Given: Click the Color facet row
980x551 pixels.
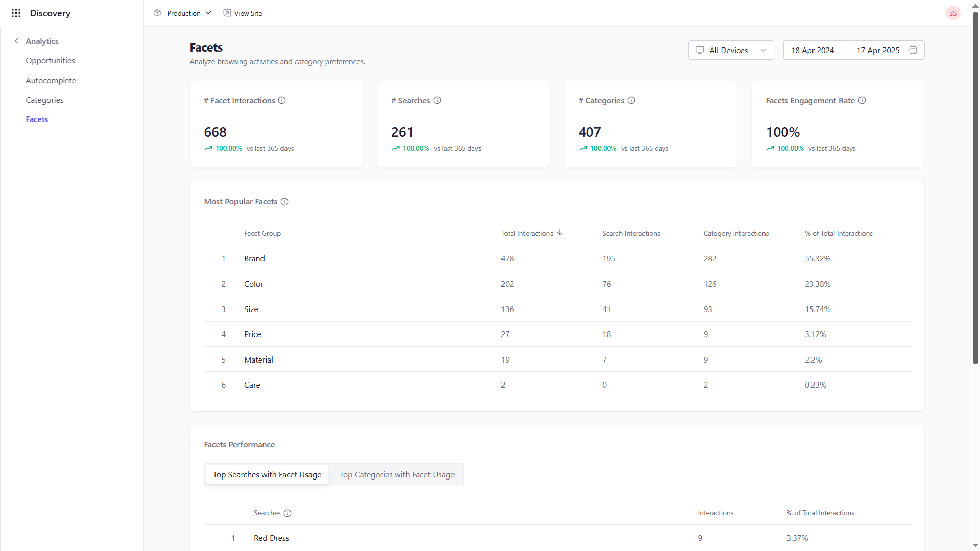Looking at the screenshot, I should (x=557, y=284).
